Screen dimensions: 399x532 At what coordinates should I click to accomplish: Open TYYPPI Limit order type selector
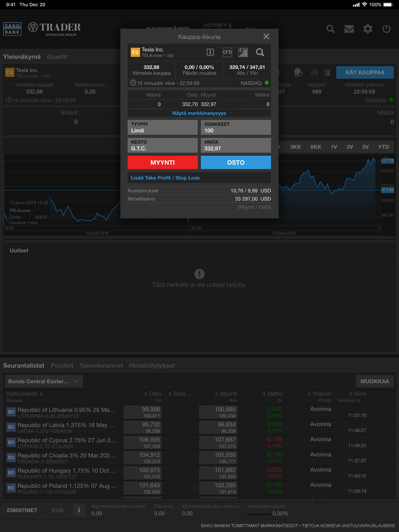pos(163,127)
